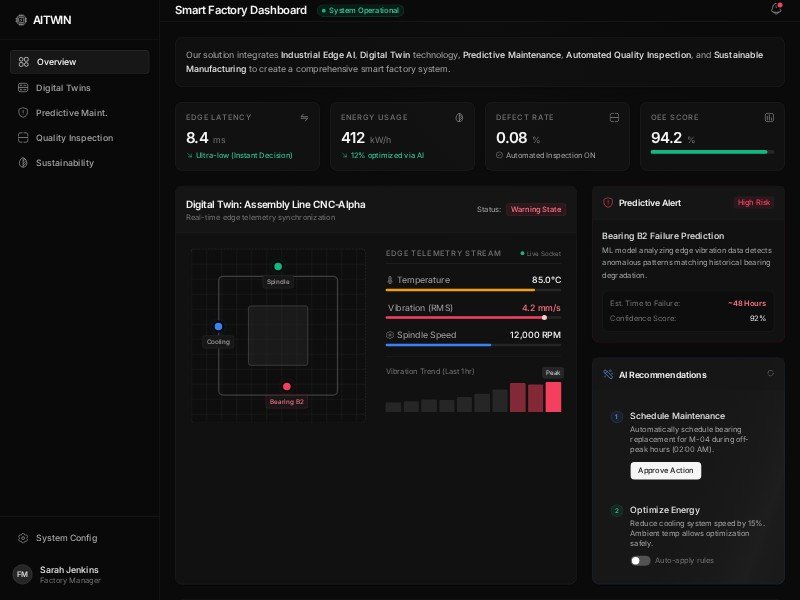
Task: Click the Energy Usage card icon
Action: [459, 117]
